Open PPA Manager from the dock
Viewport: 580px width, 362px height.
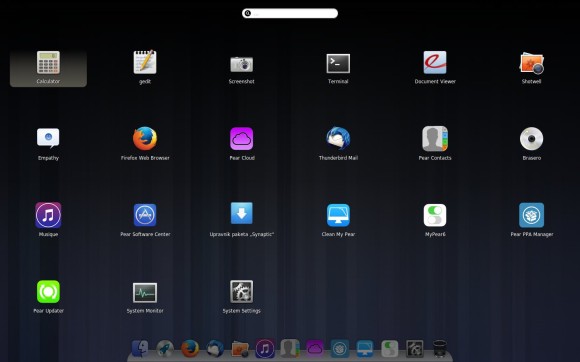pos(340,349)
